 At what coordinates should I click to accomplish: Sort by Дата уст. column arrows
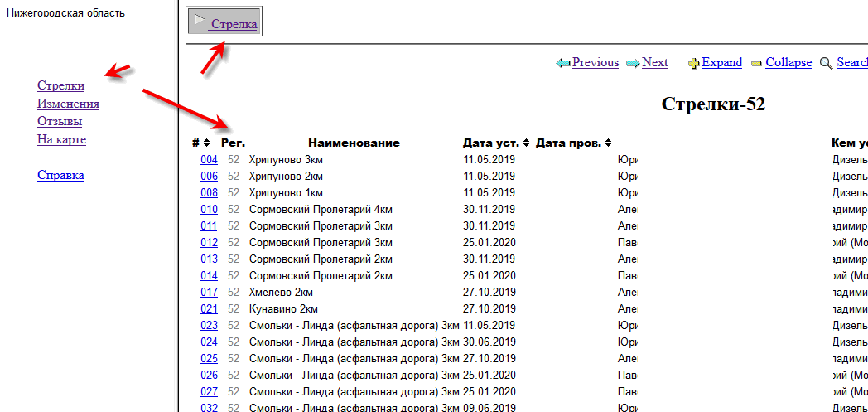pos(525,143)
